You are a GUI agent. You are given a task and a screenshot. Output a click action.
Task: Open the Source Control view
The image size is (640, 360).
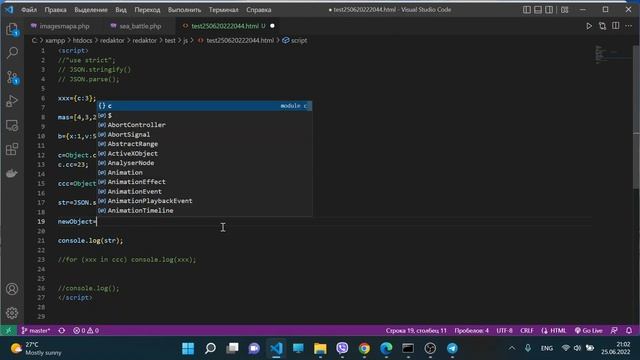click(x=12, y=77)
